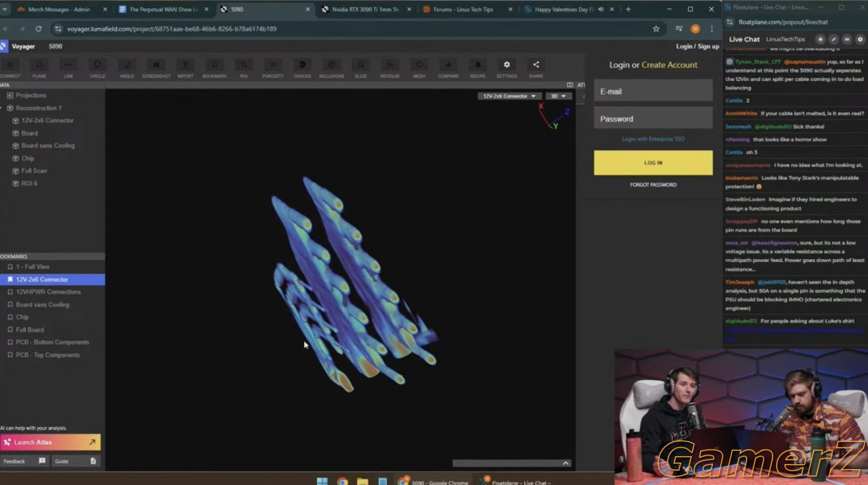This screenshot has width=868, height=485.
Task: Open the Recipe tool
Action: 477,69
